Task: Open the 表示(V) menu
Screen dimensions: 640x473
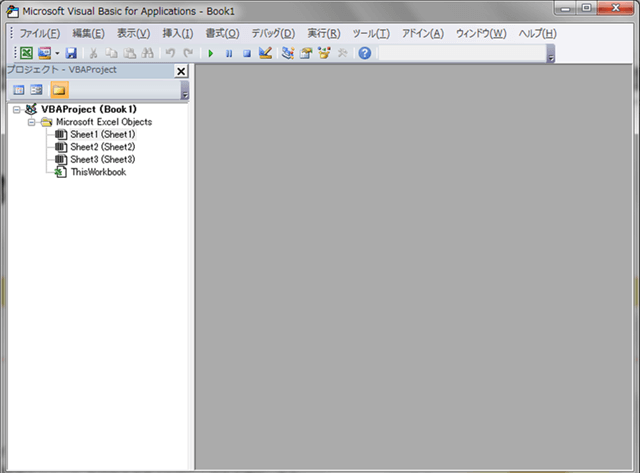Action: (x=133, y=33)
